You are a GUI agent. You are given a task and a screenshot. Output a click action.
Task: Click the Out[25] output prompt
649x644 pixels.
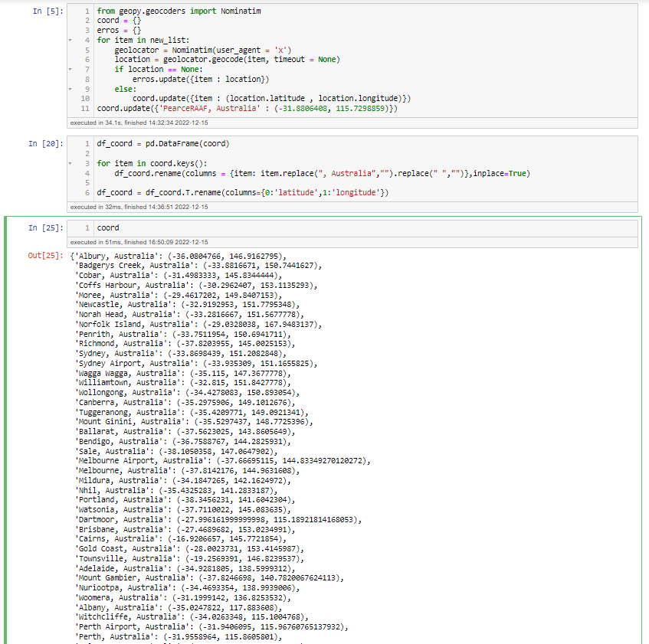click(x=46, y=256)
